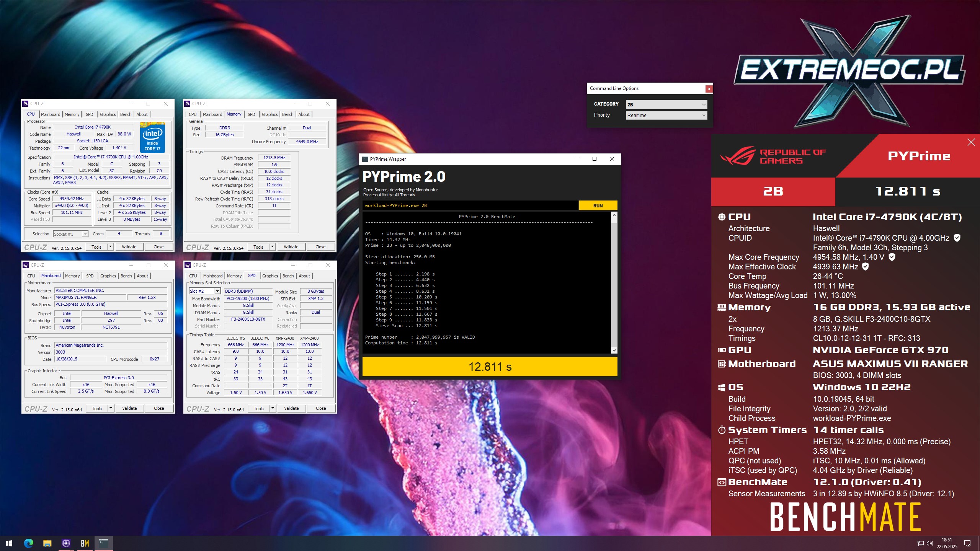Click CPU-Z taskbar icon
The image size is (980, 551).
coord(66,543)
